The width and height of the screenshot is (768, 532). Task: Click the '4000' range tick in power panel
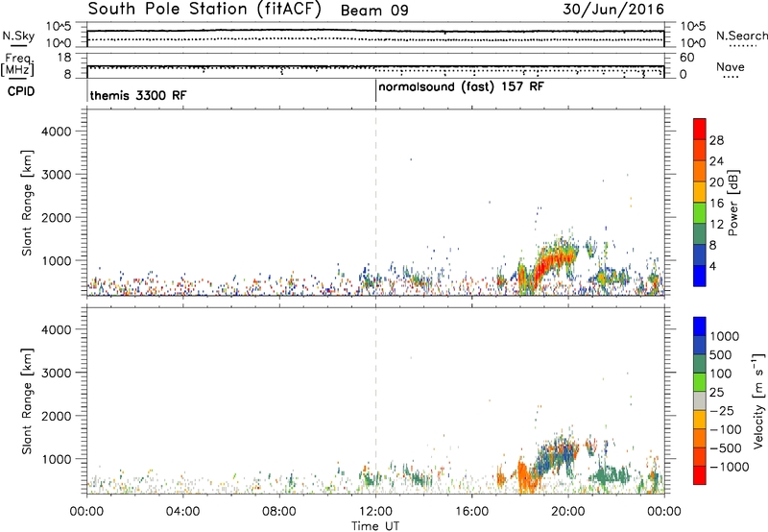[56, 132]
